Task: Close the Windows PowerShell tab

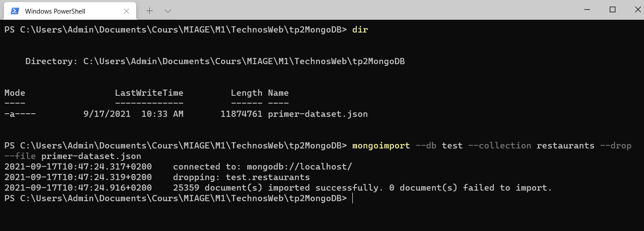Action: tap(127, 11)
